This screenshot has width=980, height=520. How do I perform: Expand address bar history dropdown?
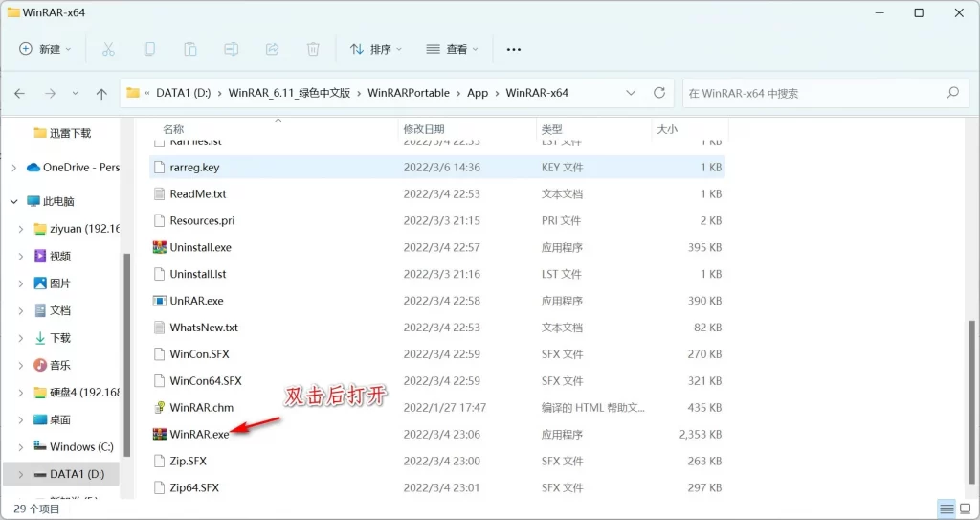click(631, 93)
